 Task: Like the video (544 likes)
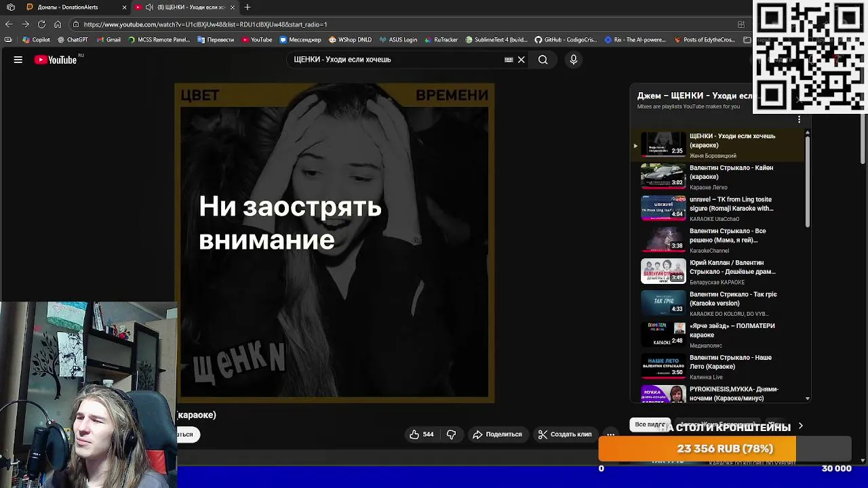(421, 434)
